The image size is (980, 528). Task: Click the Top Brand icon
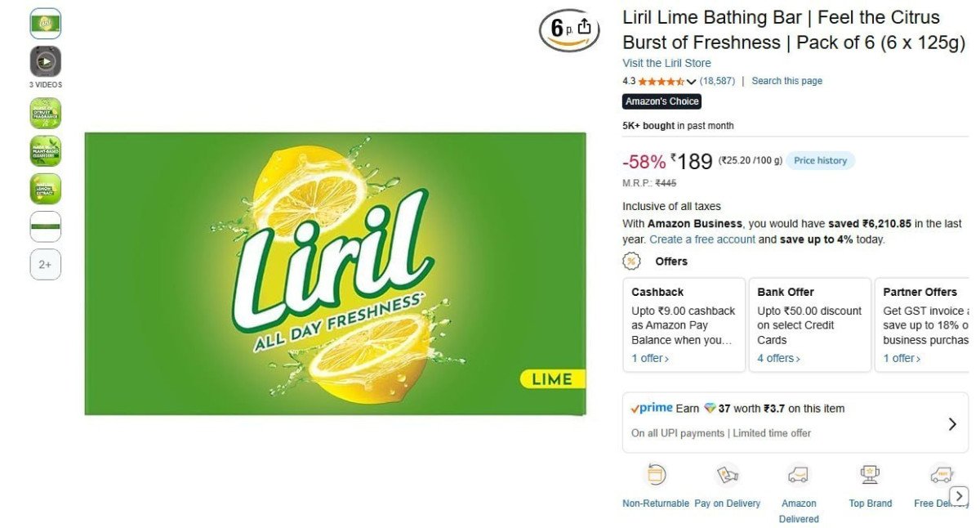[869, 474]
